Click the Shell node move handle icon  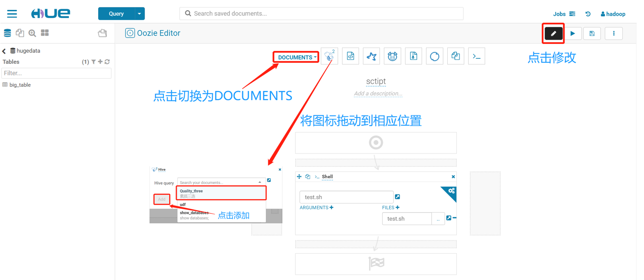point(299,177)
